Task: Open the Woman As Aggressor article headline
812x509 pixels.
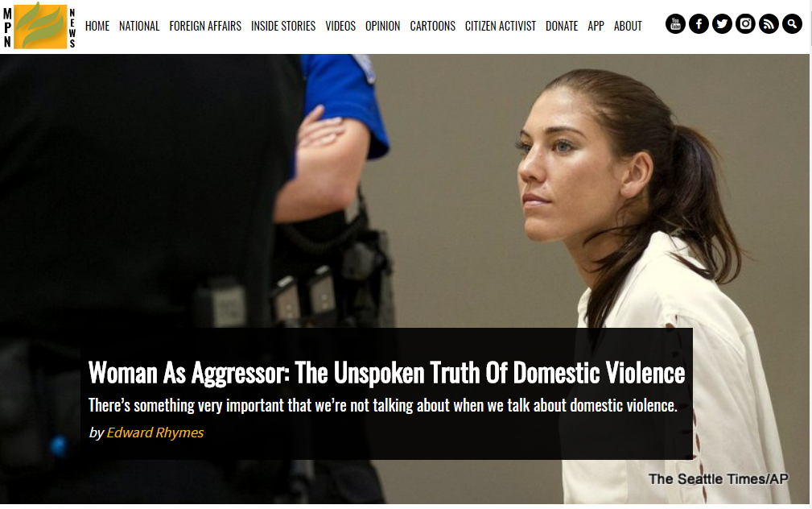Action: click(386, 373)
